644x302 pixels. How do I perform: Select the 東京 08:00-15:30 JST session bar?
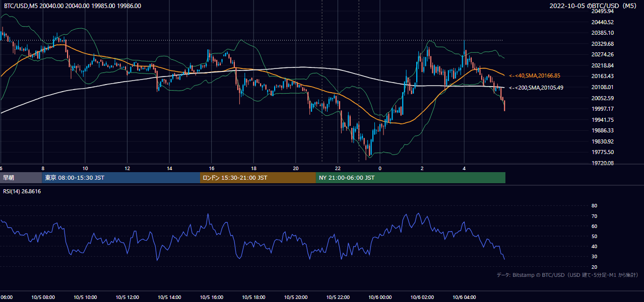click(x=121, y=178)
